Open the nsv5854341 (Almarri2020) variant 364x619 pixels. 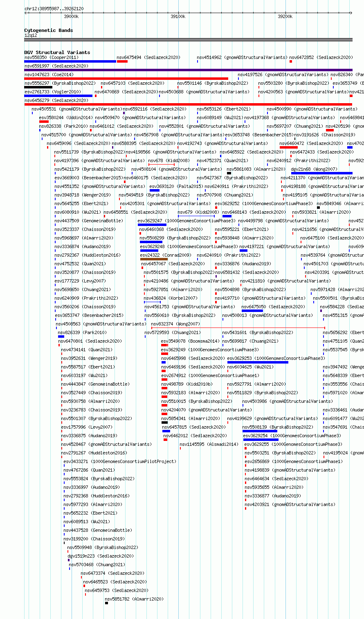(x=191, y=419)
